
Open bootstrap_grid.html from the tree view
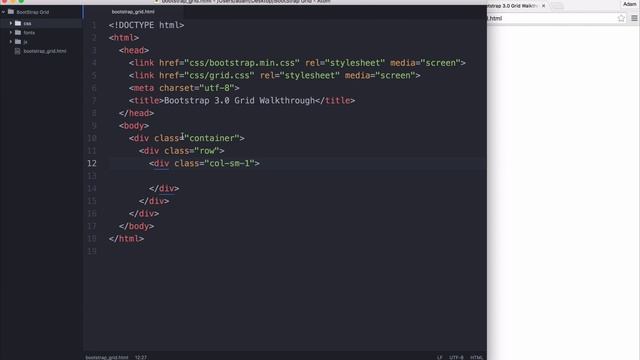(x=45, y=51)
